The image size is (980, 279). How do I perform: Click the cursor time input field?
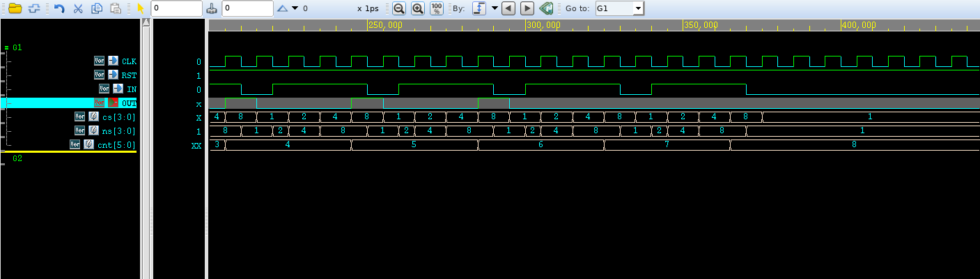[177, 8]
